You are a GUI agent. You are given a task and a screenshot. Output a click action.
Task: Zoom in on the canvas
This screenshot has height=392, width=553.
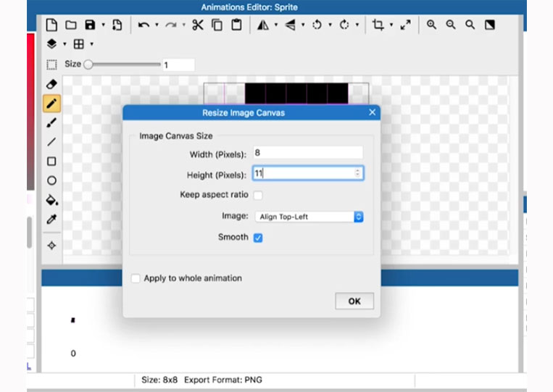[431, 25]
